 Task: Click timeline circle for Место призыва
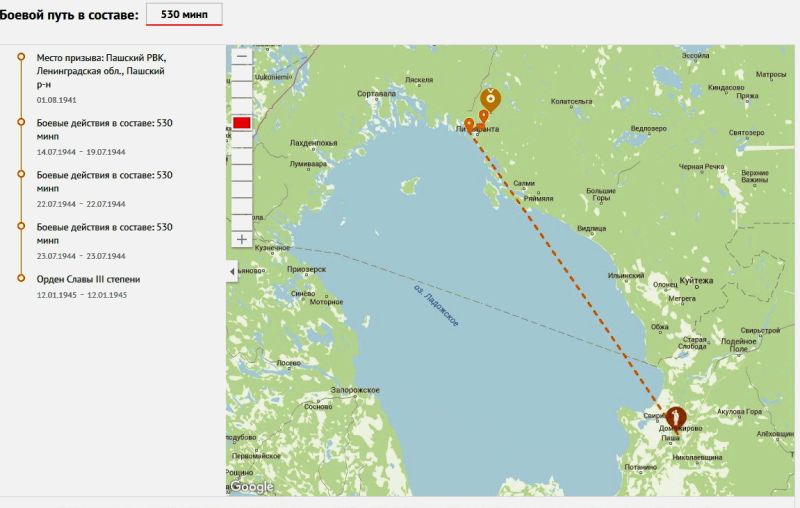(21, 57)
